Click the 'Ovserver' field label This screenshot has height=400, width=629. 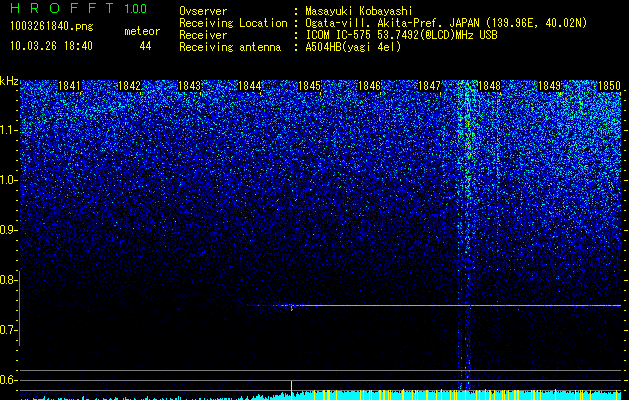[x=203, y=11]
